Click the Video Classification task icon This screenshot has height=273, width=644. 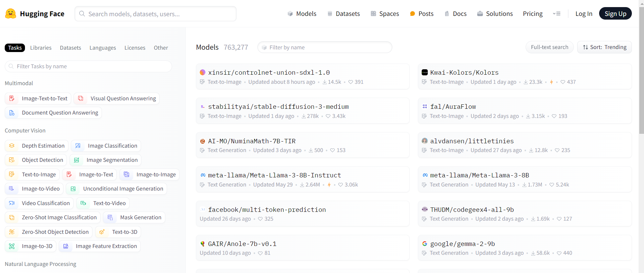point(12,203)
